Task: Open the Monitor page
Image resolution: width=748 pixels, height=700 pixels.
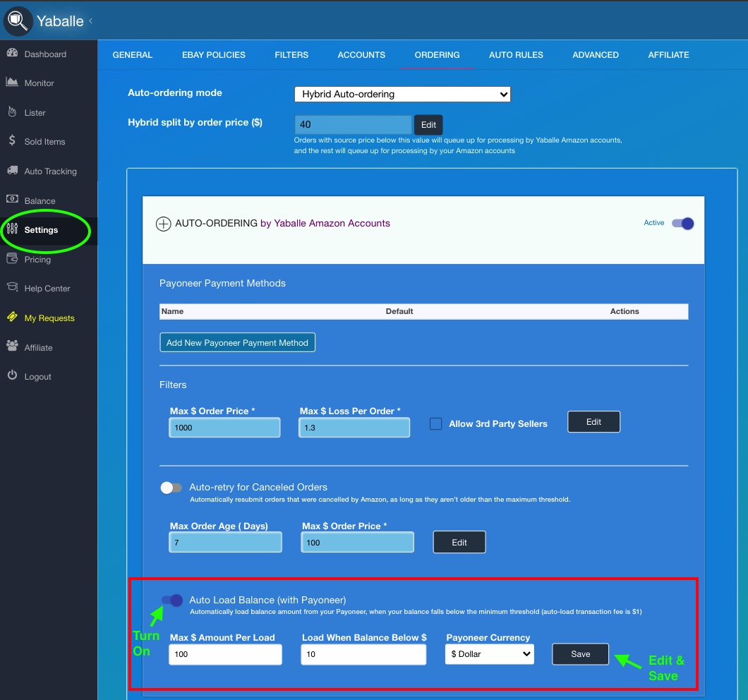Action: pyautogui.click(x=39, y=83)
